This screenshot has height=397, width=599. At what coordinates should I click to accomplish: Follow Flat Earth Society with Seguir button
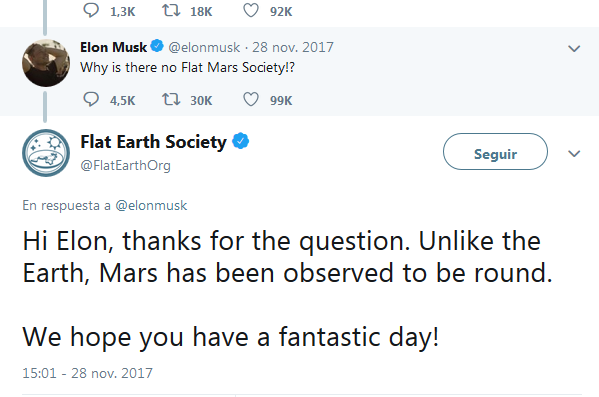coord(495,152)
